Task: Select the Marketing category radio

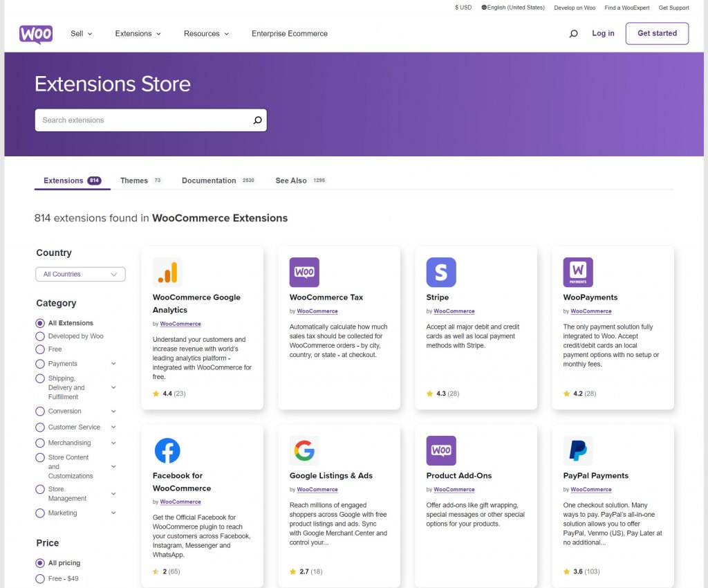Action: tap(40, 513)
